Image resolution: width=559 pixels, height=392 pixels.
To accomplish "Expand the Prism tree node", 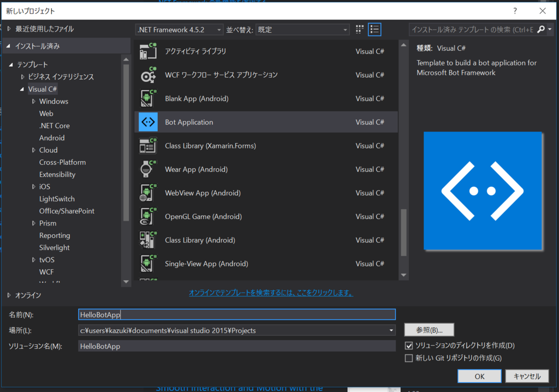I will [33, 223].
